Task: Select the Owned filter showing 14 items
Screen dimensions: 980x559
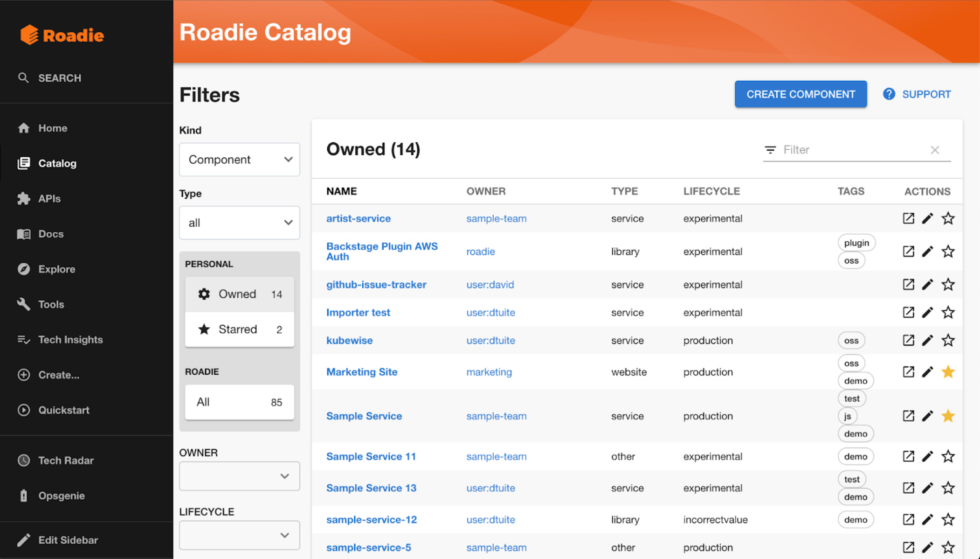Action: pos(239,294)
